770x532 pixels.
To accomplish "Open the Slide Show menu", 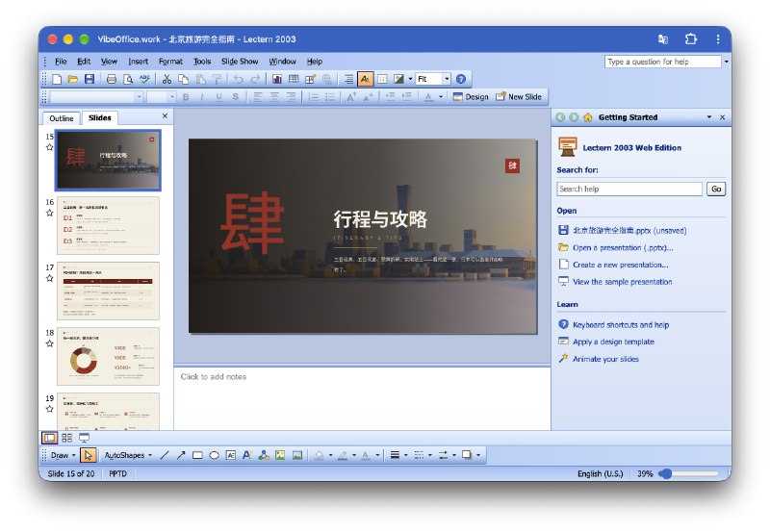I will point(240,62).
